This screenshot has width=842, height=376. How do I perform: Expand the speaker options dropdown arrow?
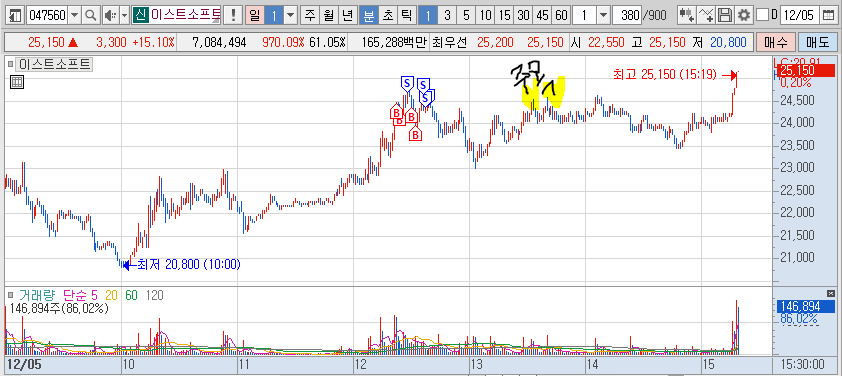(125, 15)
